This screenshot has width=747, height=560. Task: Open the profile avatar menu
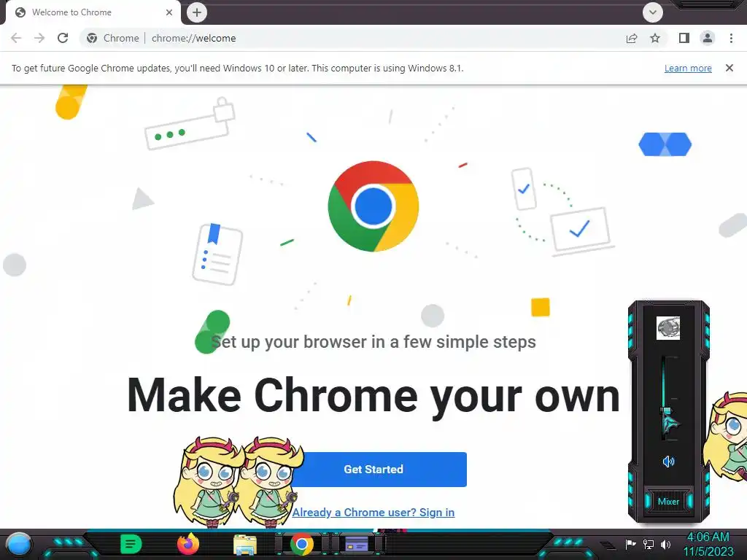click(708, 38)
